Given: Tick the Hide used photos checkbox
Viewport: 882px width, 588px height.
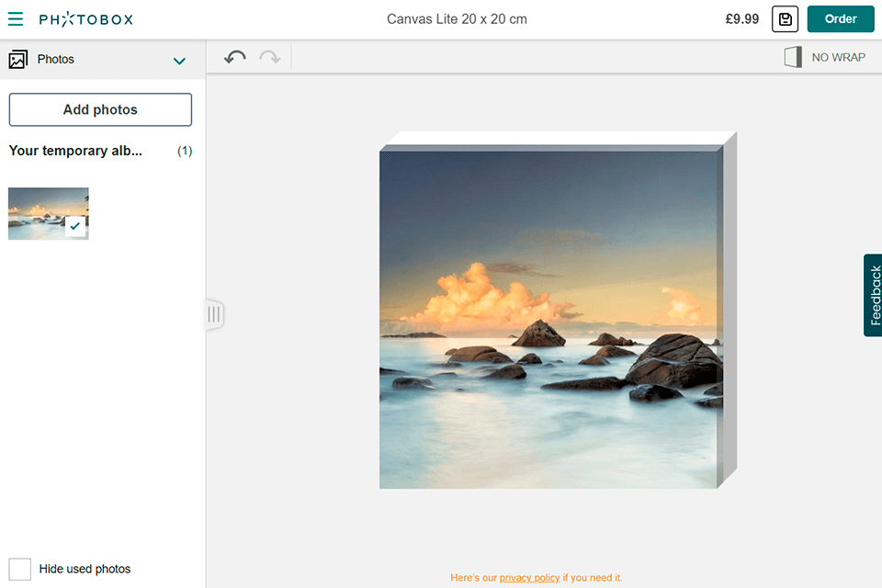Looking at the screenshot, I should (x=19, y=569).
